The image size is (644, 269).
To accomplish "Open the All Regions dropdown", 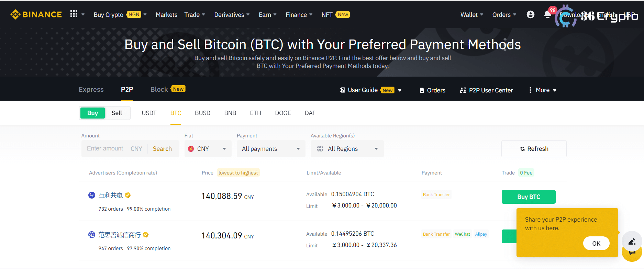I will coord(347,149).
